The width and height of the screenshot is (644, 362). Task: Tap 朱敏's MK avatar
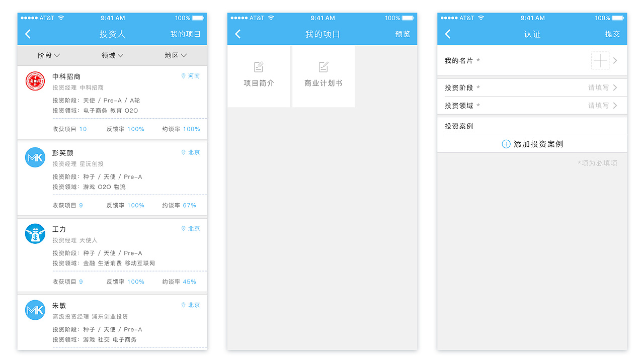pos(35,310)
